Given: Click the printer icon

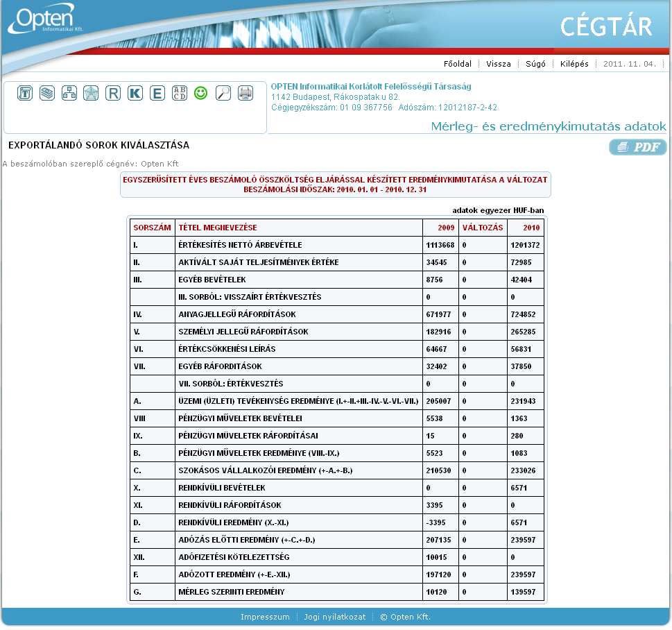Looking at the screenshot, I should (245, 93).
